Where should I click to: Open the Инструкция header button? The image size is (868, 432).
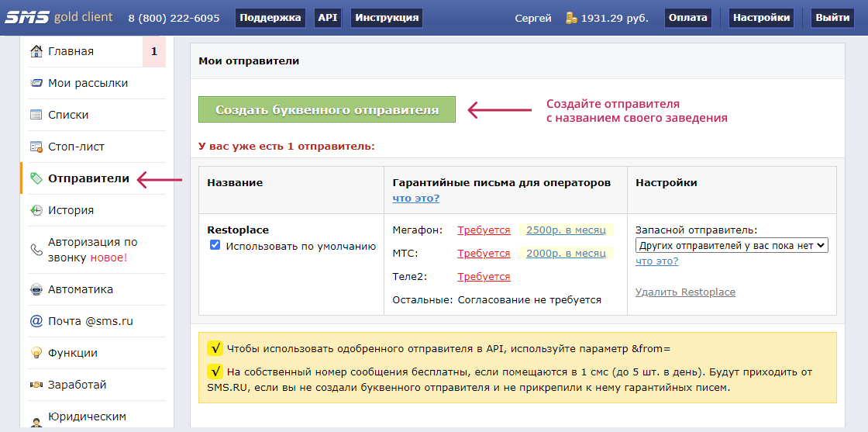coord(387,18)
